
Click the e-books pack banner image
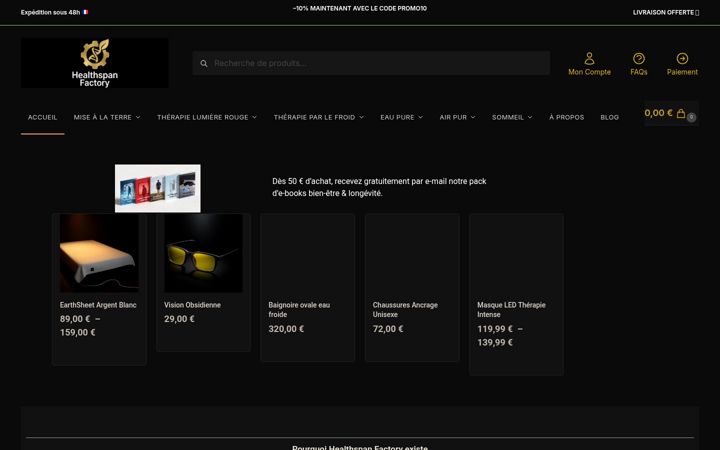pyautogui.click(x=158, y=188)
